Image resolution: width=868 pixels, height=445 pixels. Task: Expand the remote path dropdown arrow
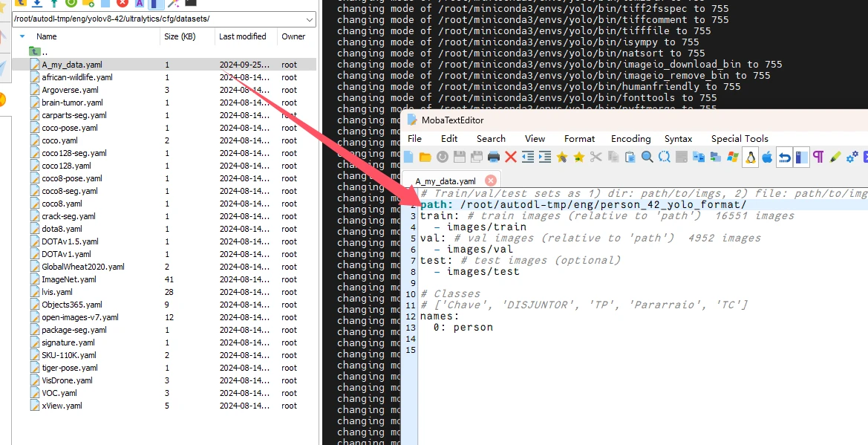[x=310, y=19]
